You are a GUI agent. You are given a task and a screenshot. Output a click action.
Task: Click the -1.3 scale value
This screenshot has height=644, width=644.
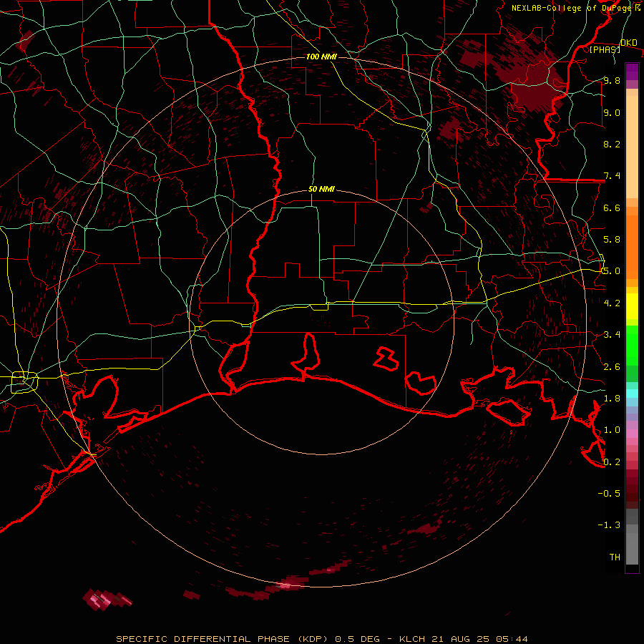(609, 525)
